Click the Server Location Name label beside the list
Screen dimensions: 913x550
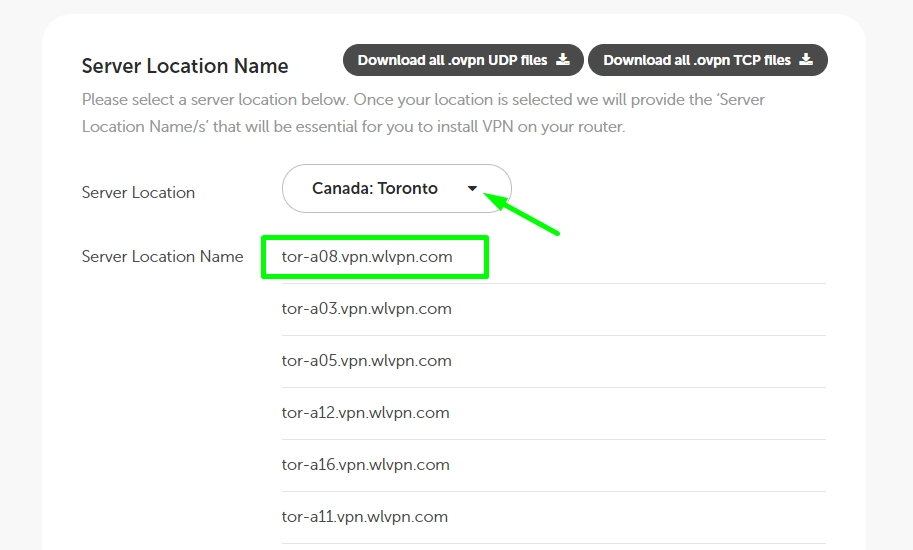click(x=162, y=257)
